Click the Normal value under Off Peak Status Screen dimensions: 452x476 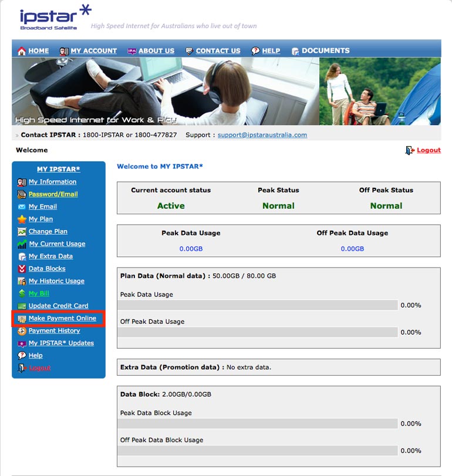coord(386,206)
